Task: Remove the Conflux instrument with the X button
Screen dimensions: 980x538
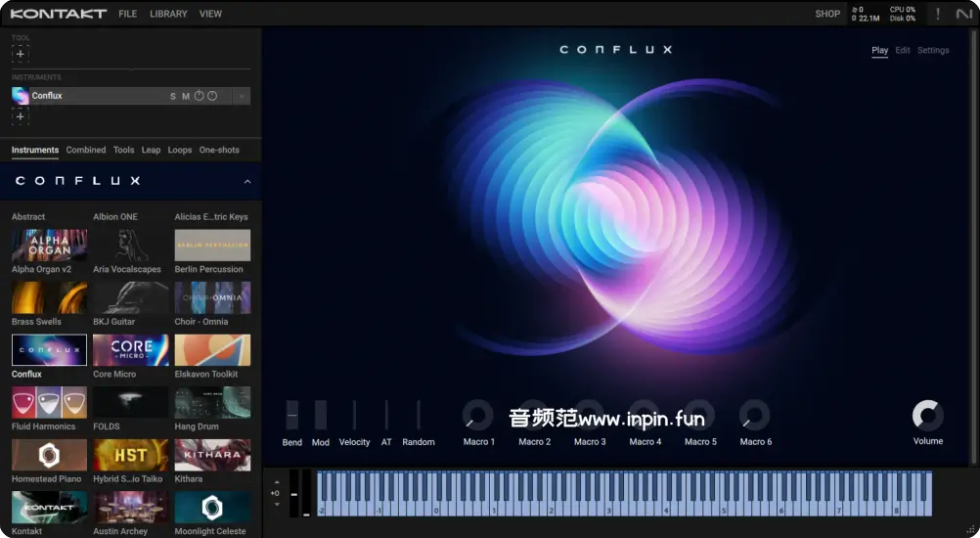Action: [x=242, y=96]
